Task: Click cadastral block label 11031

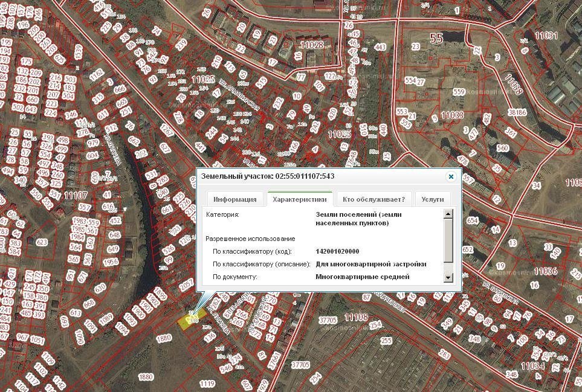Action: 546,36
